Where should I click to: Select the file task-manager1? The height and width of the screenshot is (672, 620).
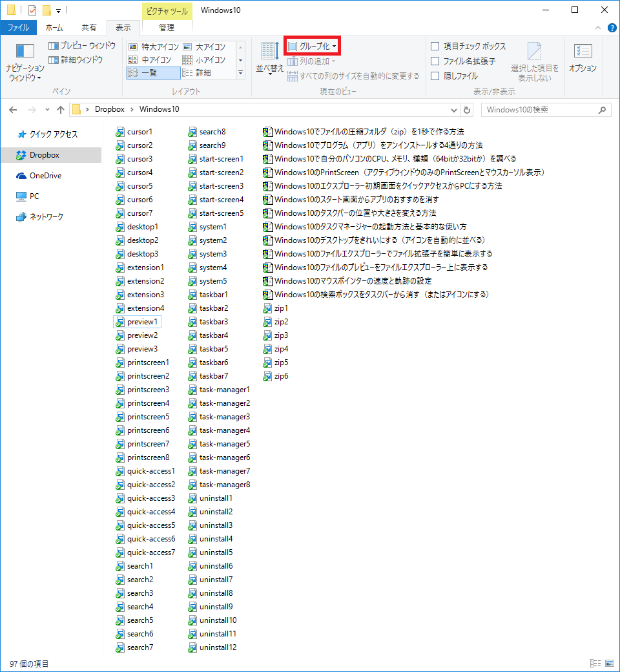point(224,390)
